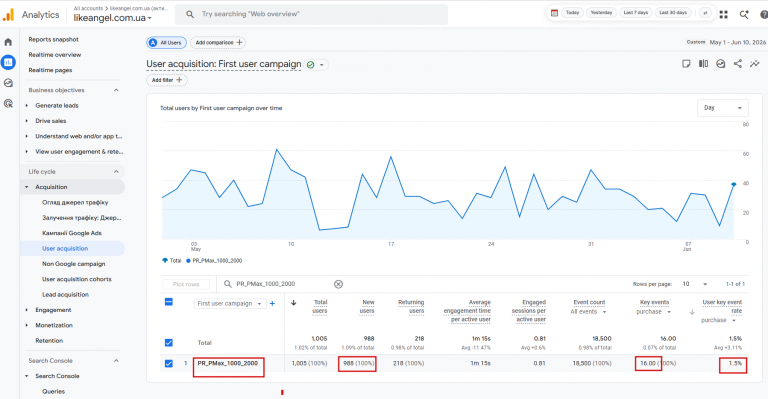The image size is (768, 399).
Task: Click the calendar icon in date shortcuts
Action: coord(554,13)
